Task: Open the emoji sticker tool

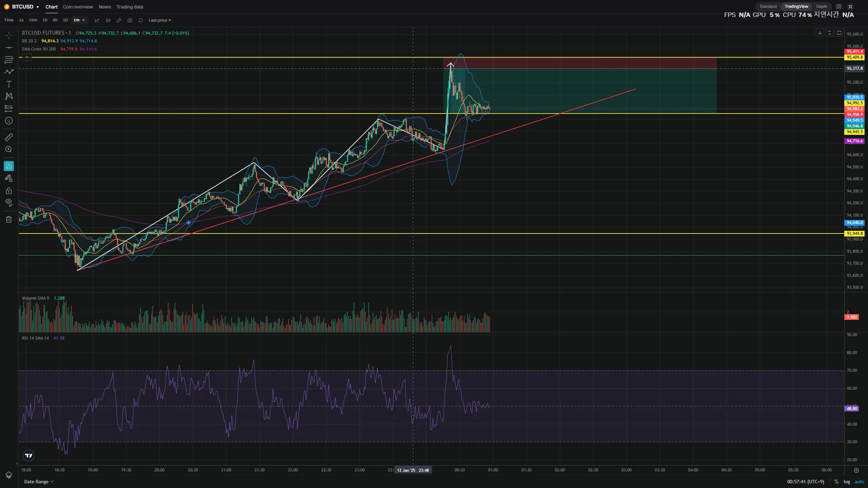Action: [9, 121]
